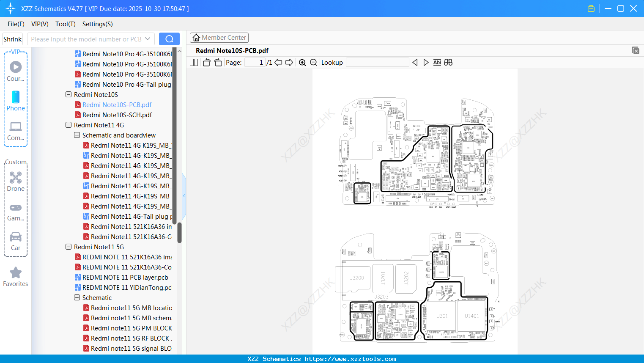Collapse the Redmi Note11 5G tree node
Viewport: 644px width, 363px height.
pos(69,247)
